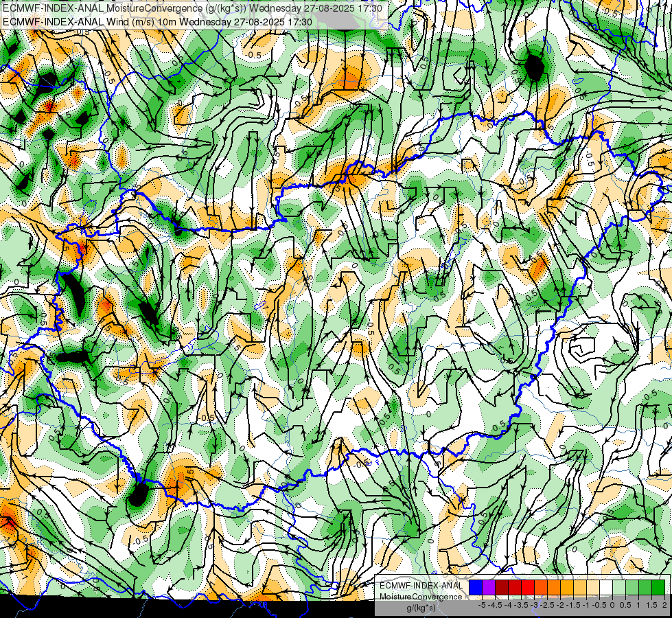Click the purple legend color swatch
This screenshot has height=618, width=672.
(489, 588)
